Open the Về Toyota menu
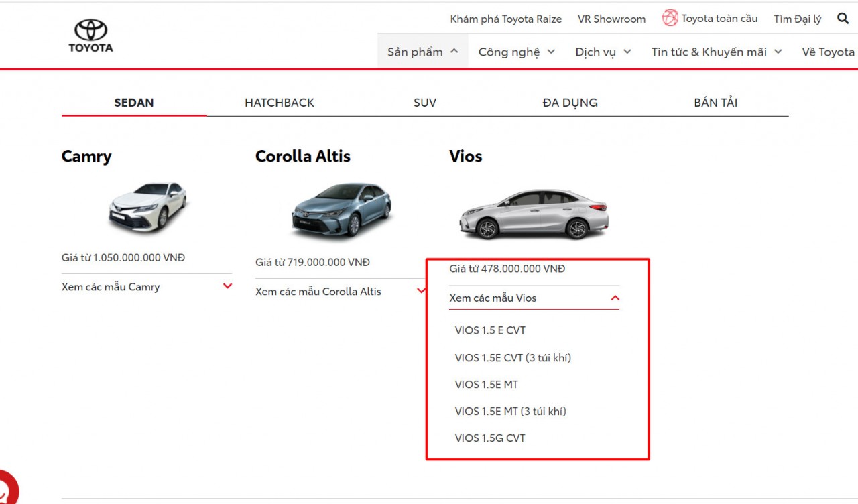The width and height of the screenshot is (858, 504). click(x=827, y=51)
